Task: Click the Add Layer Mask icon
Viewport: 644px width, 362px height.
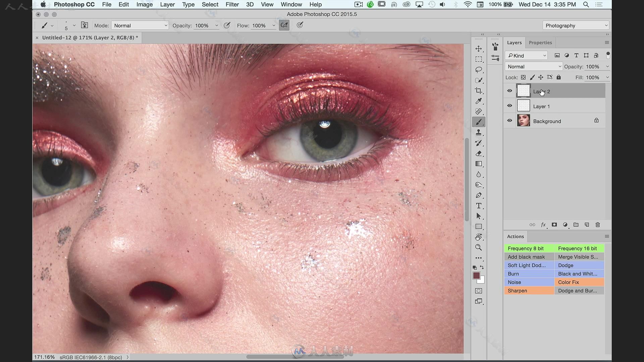Action: (554, 225)
